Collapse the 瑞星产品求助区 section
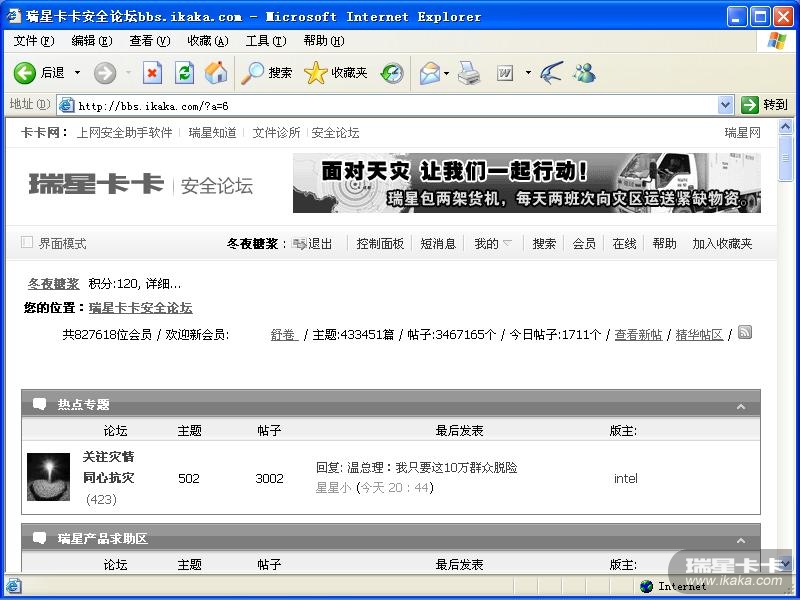 pos(741,540)
